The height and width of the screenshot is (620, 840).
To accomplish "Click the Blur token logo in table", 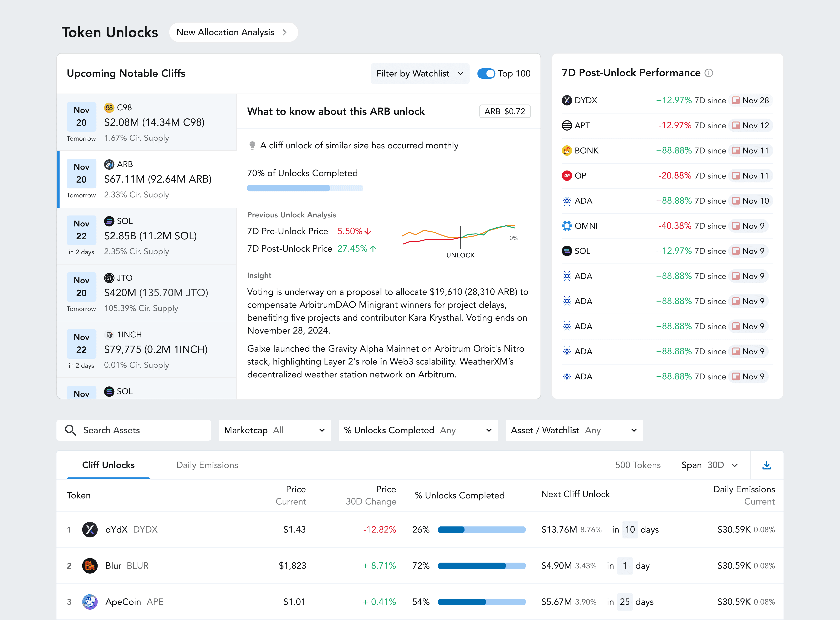I will click(90, 566).
